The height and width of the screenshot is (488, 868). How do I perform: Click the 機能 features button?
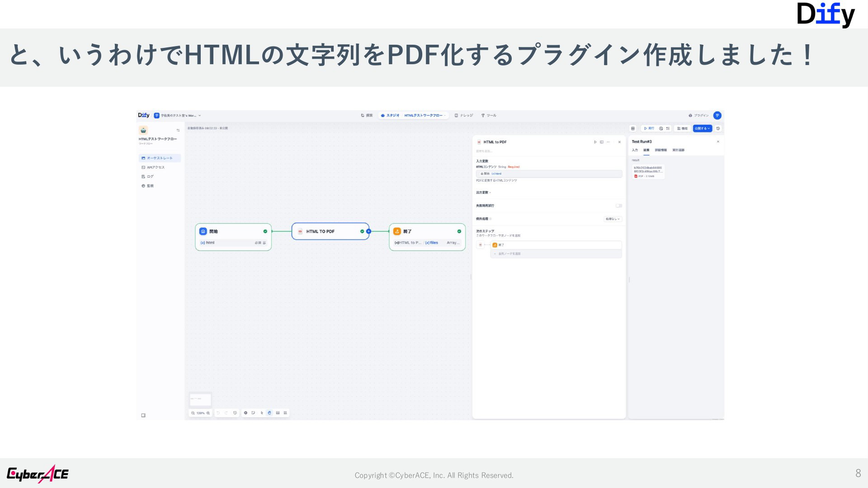coord(682,128)
